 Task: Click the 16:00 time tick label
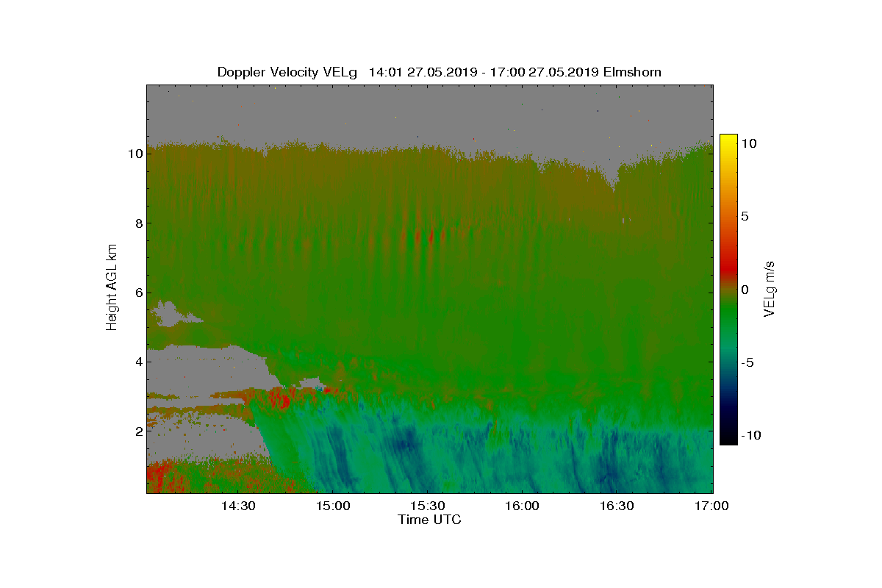point(523,506)
